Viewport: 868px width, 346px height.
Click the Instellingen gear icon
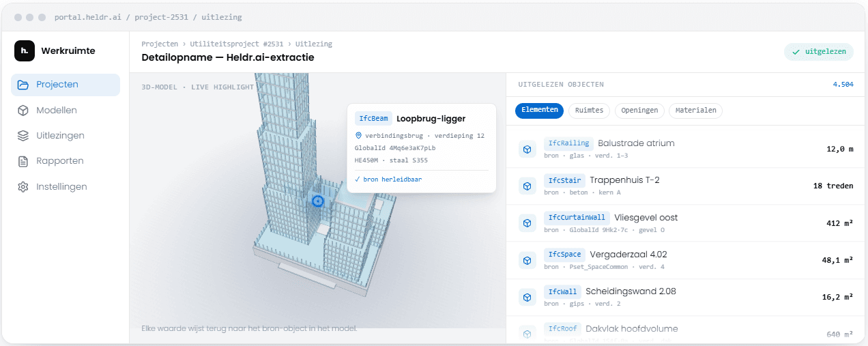[23, 187]
